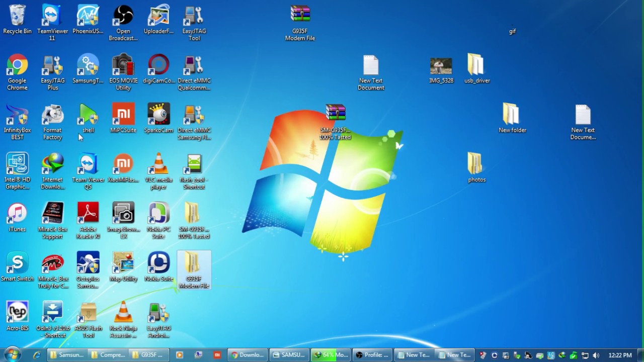Open UploaderF shortcut
This screenshot has height=362, width=644.
click(x=158, y=20)
